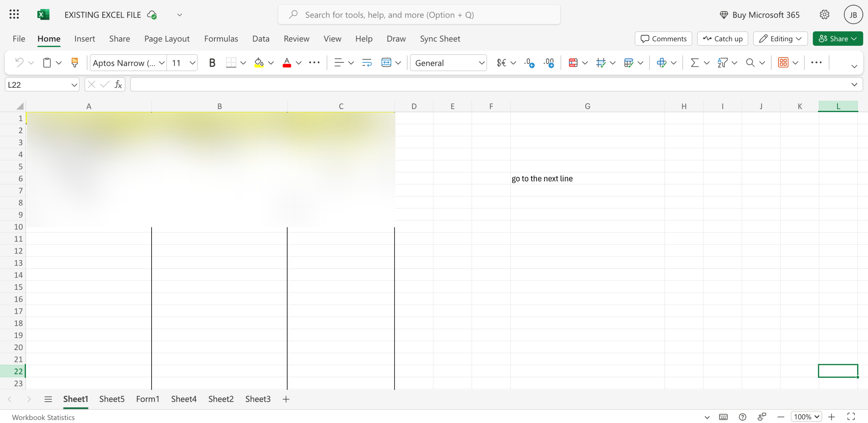The height and width of the screenshot is (423, 868).
Task: Click the Insert Function fx icon
Action: click(x=118, y=84)
